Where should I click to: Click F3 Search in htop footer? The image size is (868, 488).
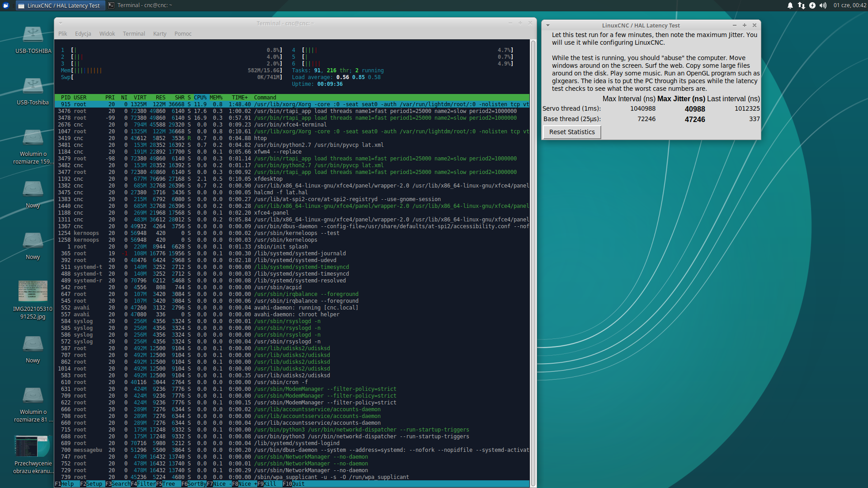click(118, 484)
